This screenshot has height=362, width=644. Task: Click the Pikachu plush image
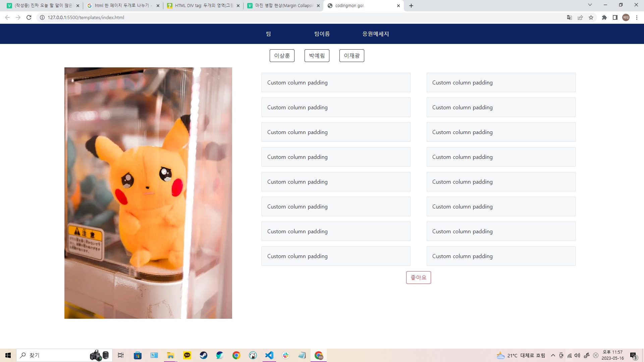[148, 193]
